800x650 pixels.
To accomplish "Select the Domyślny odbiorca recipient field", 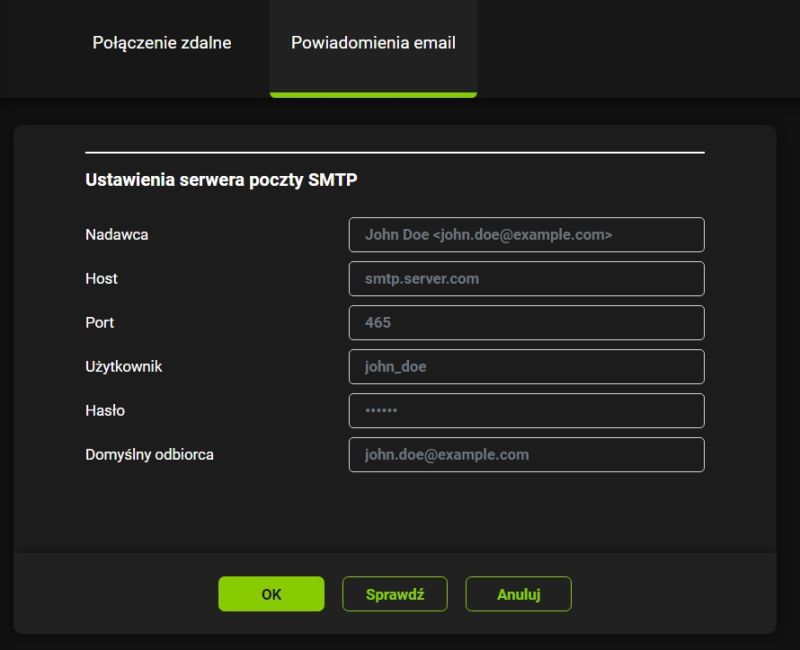I will pyautogui.click(x=525, y=454).
